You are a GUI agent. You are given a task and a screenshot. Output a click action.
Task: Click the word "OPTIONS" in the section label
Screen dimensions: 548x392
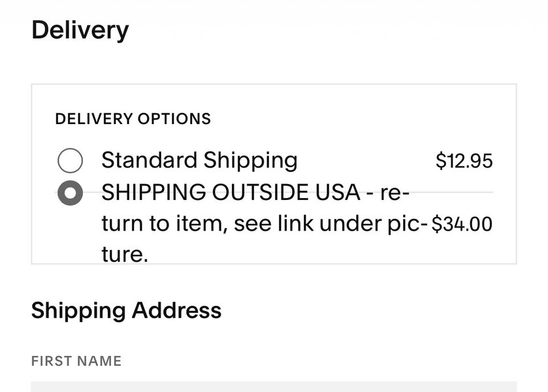pos(173,119)
